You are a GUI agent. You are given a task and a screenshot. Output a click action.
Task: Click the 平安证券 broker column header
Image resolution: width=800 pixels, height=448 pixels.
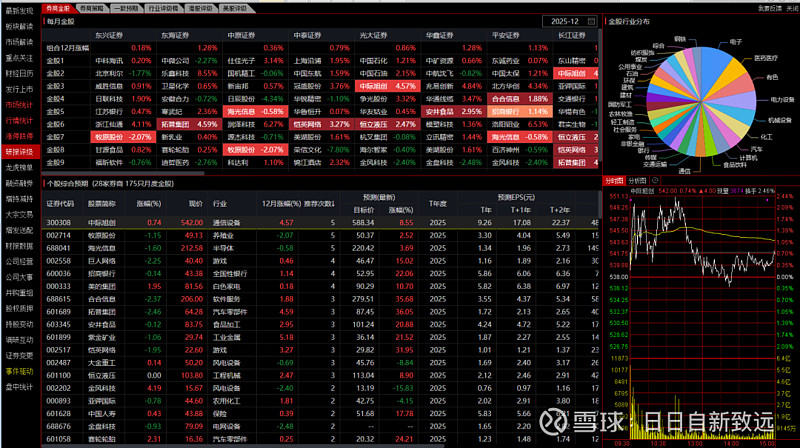coord(506,35)
